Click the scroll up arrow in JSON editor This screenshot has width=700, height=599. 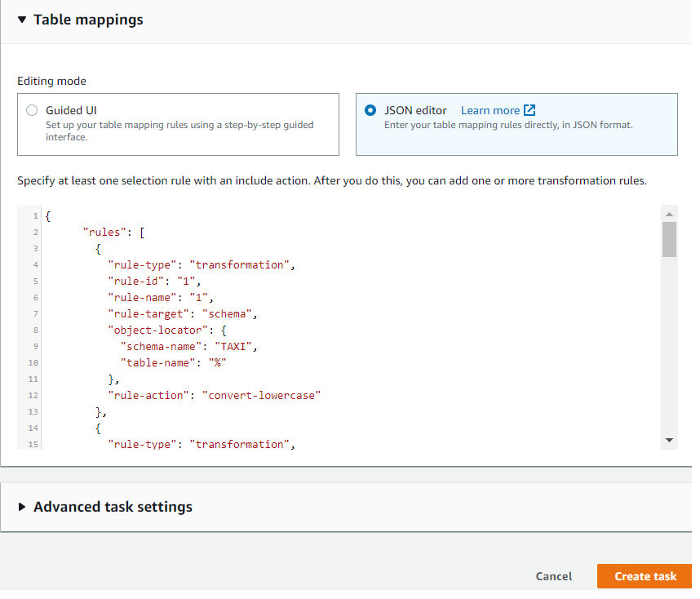[669, 215]
